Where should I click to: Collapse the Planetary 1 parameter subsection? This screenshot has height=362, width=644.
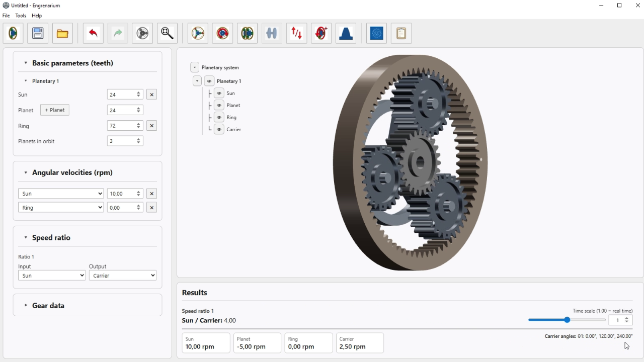coord(26,81)
